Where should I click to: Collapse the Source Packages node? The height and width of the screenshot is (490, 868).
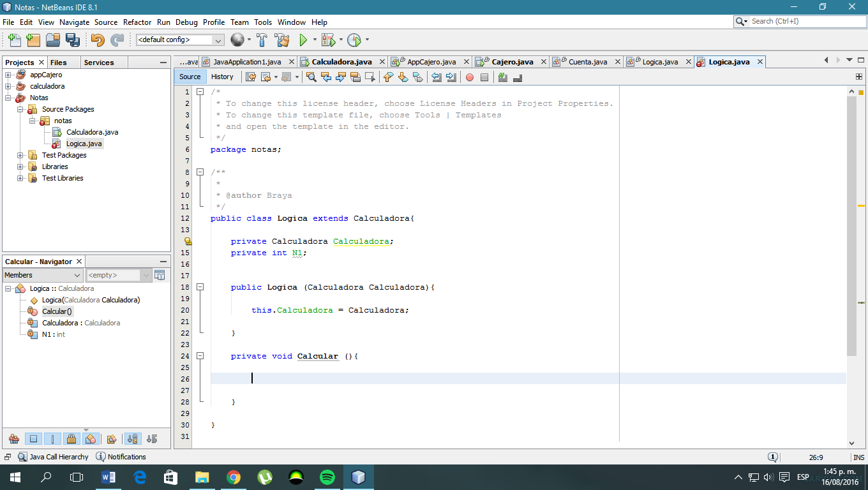(20, 109)
